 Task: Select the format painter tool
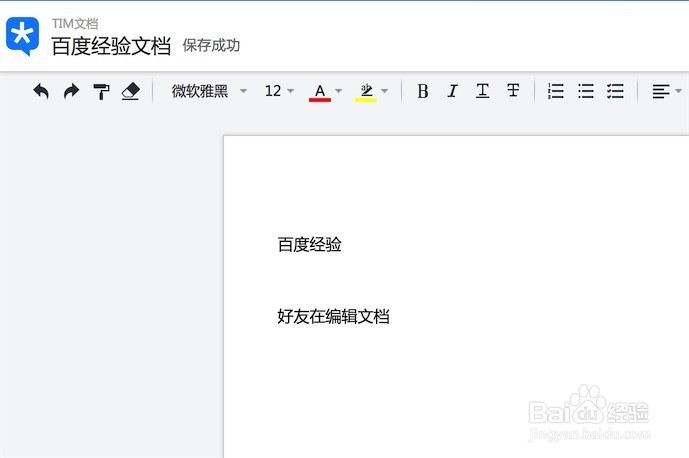tap(101, 91)
